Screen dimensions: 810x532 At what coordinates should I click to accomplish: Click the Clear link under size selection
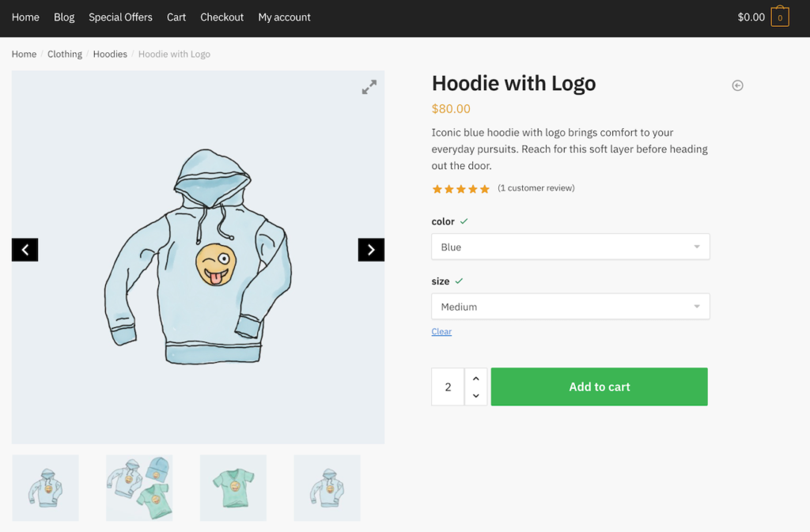pos(441,331)
